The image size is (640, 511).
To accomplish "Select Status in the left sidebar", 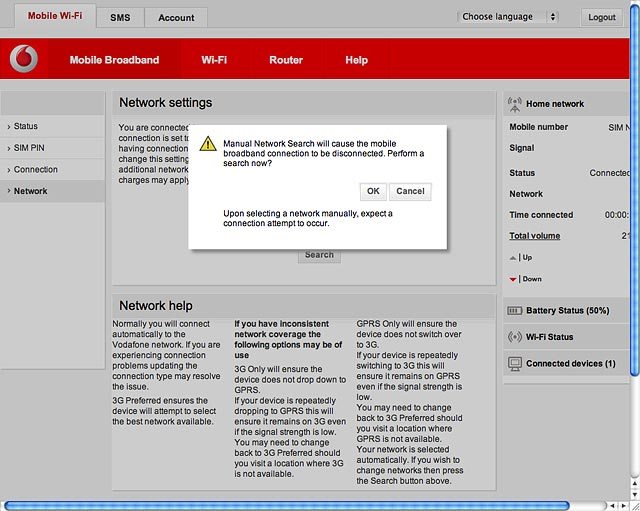I will pos(52,126).
